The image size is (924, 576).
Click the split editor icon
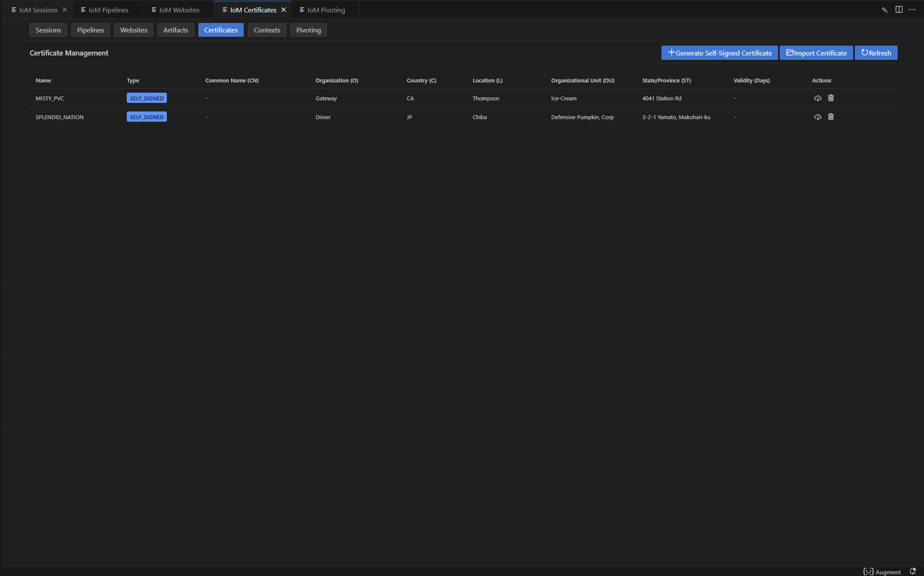[x=898, y=10]
